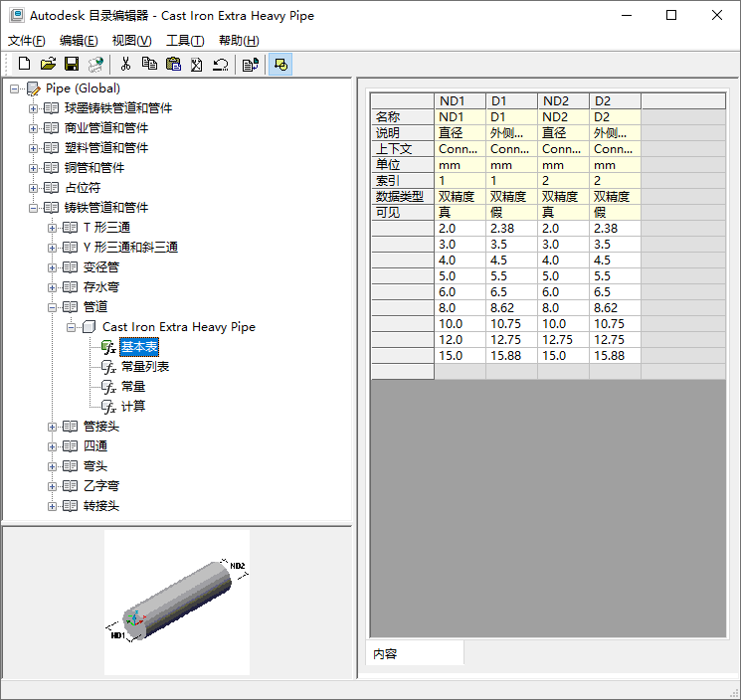Image resolution: width=741 pixels, height=700 pixels.
Task: Click the 名称 row header
Action: click(403, 117)
